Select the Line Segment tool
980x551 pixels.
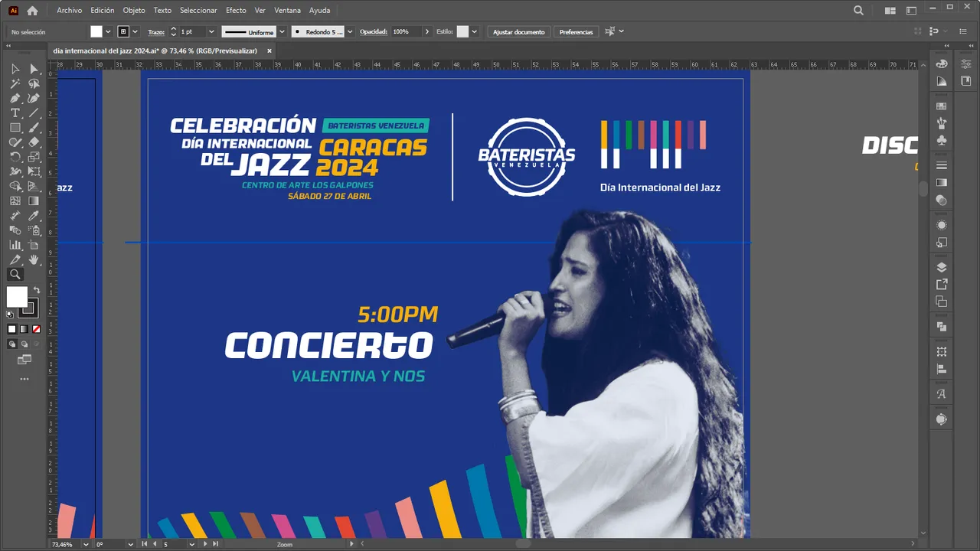pyautogui.click(x=34, y=113)
